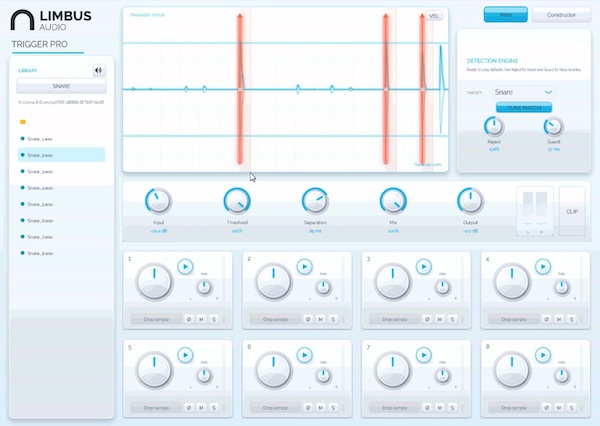Select Snare_8.wav in the library list
This screenshot has height=426, width=600.
(x=61, y=253)
